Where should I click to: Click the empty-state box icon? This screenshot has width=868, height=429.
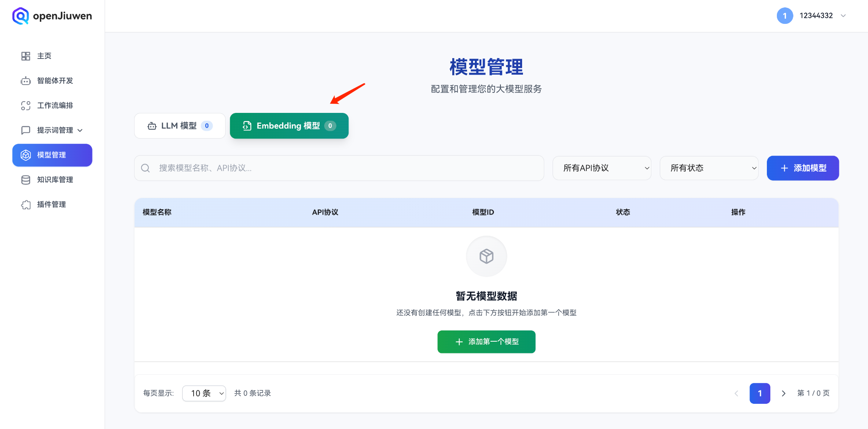click(487, 256)
